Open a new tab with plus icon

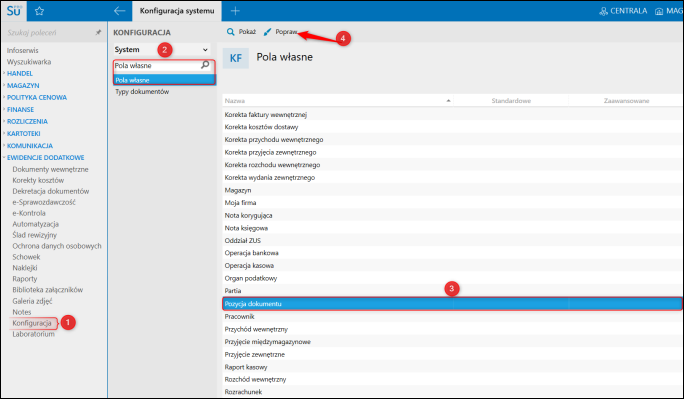point(235,11)
